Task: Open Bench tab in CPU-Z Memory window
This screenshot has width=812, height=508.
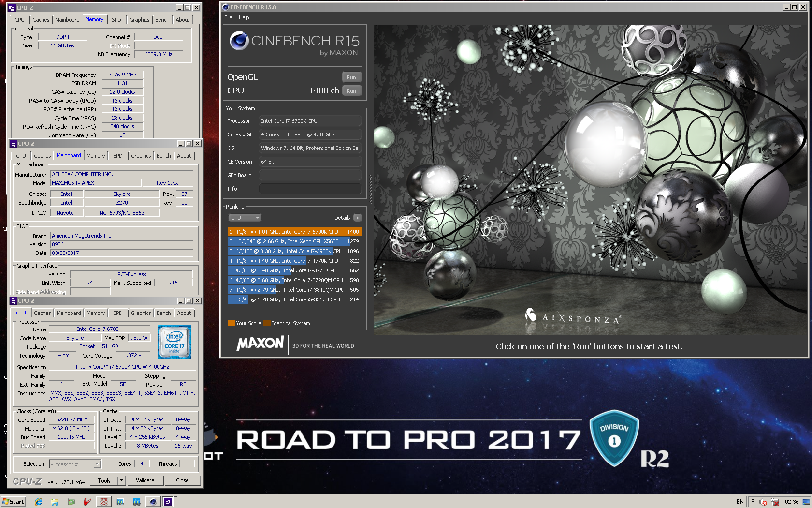Action: (x=162, y=20)
